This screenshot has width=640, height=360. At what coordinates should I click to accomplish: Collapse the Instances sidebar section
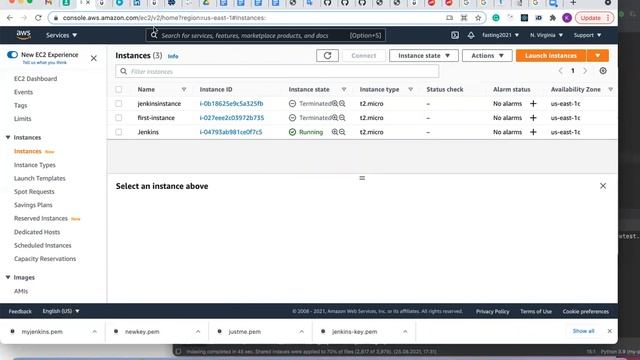pyautogui.click(x=8, y=138)
